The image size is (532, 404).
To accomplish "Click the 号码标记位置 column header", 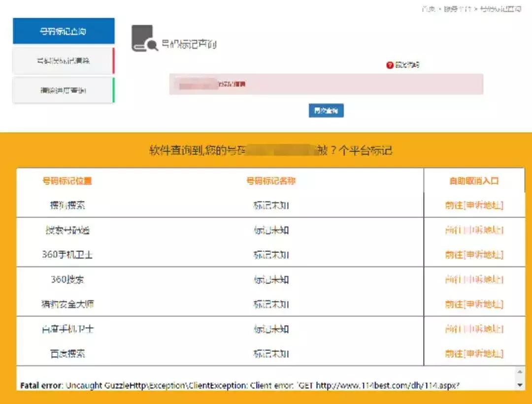I will coord(66,181).
